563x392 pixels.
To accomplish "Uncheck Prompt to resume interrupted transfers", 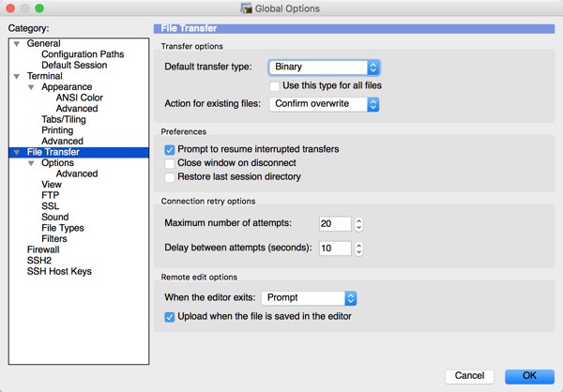I will (170, 150).
